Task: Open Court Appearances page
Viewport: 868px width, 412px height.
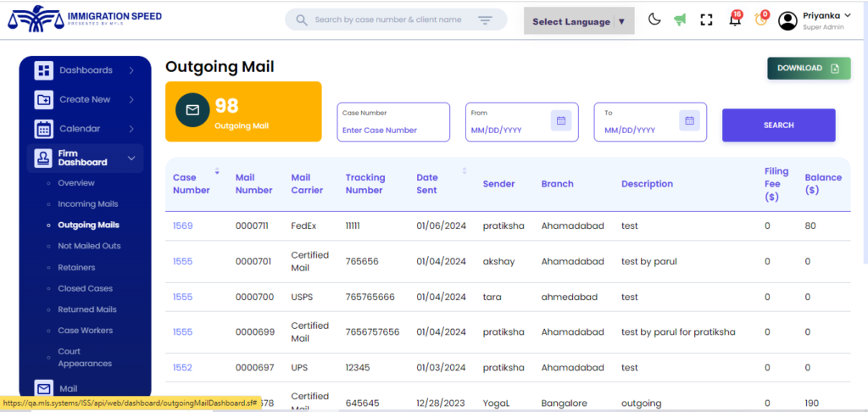Action: click(x=85, y=358)
